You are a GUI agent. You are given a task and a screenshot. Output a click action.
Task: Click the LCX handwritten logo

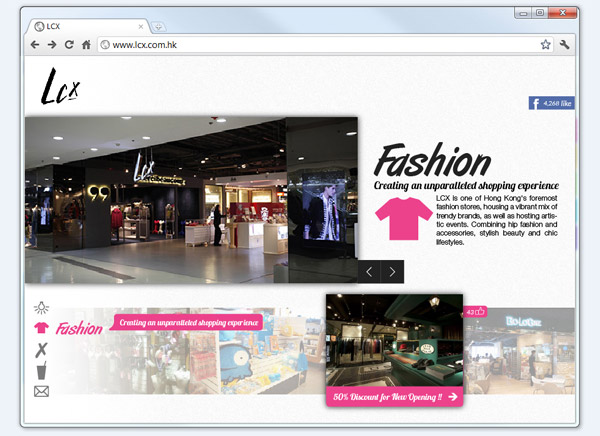[60, 87]
